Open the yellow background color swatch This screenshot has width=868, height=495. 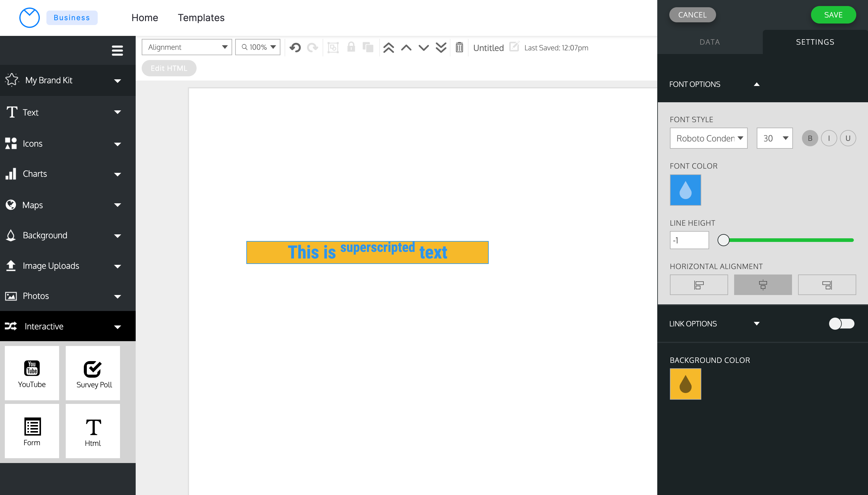click(x=685, y=384)
